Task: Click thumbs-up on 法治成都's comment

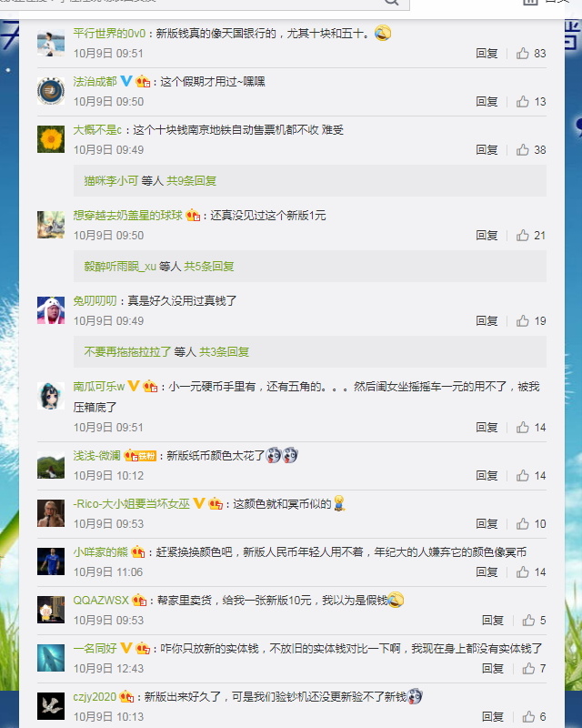Action: coord(523,102)
